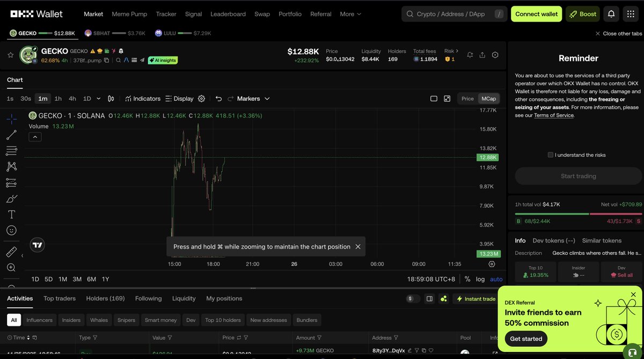Share the GECKO token page
Viewport: 644px width, 359px height.
[482, 55]
